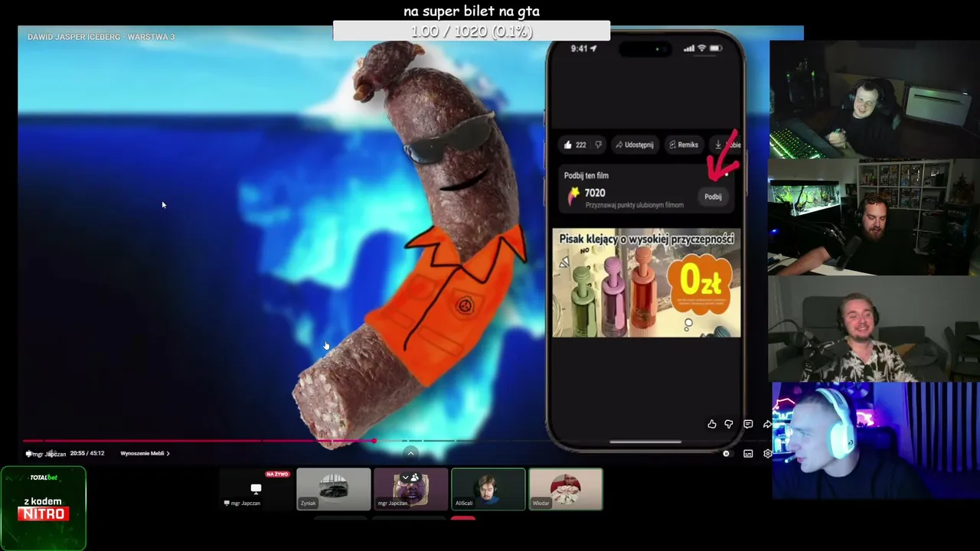Click the 20:55 / 45:12 time display

point(87,453)
